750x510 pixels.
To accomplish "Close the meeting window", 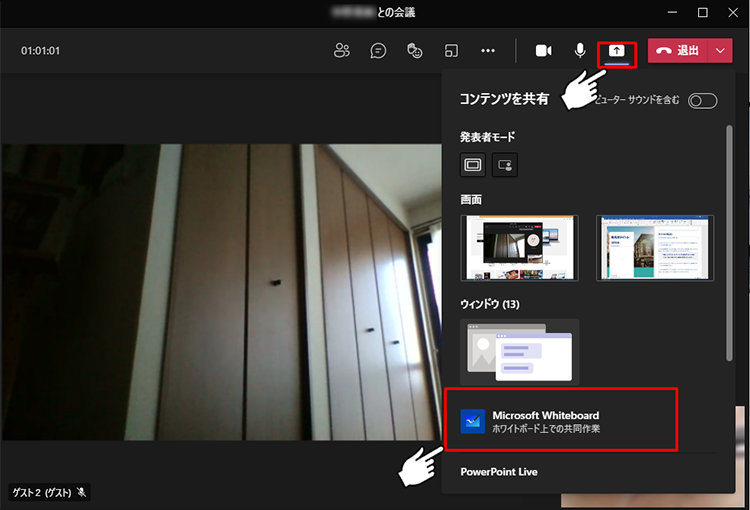I will pos(733,12).
